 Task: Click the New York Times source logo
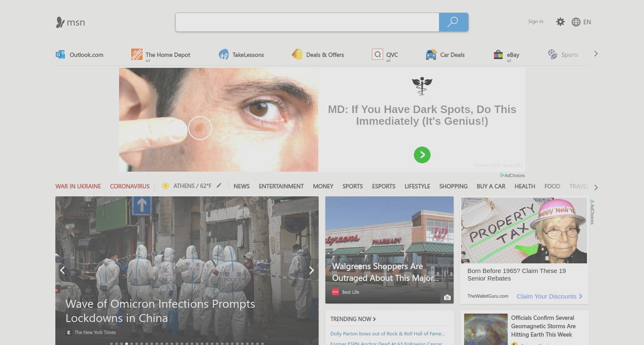[x=69, y=332]
